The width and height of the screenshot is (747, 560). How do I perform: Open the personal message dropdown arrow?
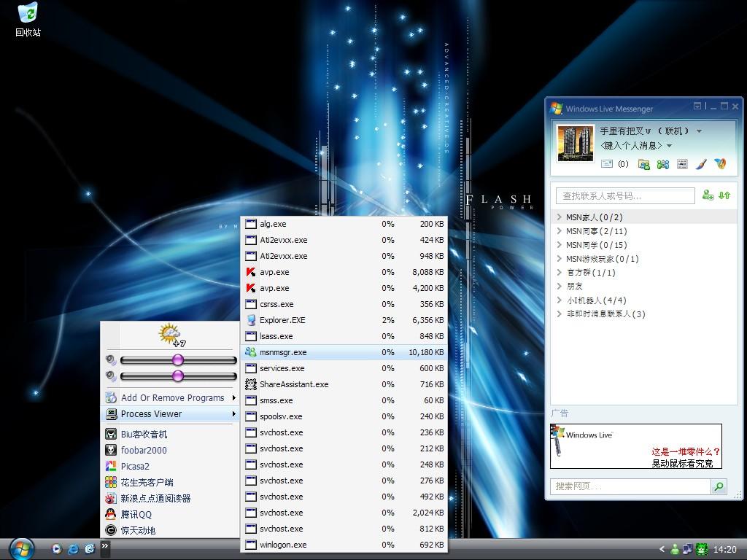coord(669,146)
